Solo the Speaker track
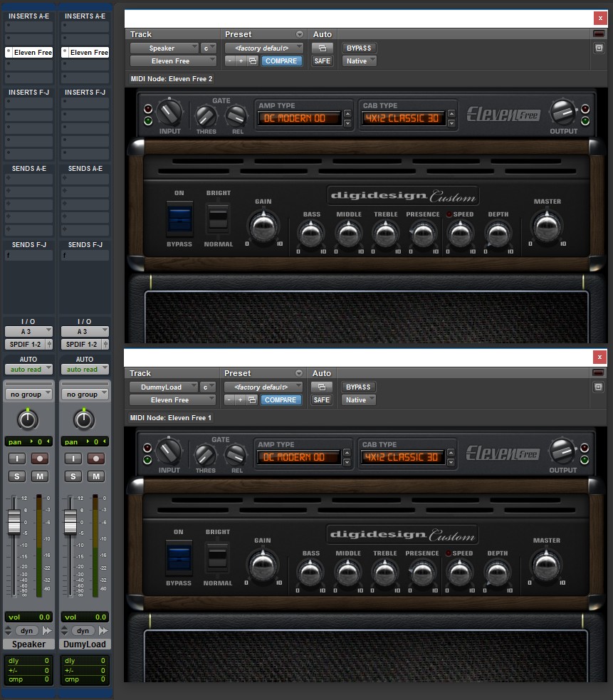The width and height of the screenshot is (613, 700). (x=16, y=476)
